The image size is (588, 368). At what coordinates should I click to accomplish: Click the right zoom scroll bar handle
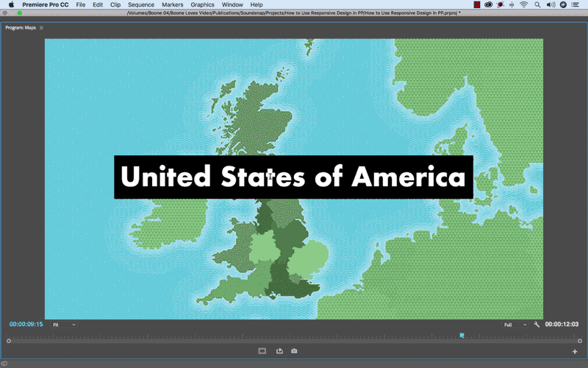pyautogui.click(x=580, y=341)
